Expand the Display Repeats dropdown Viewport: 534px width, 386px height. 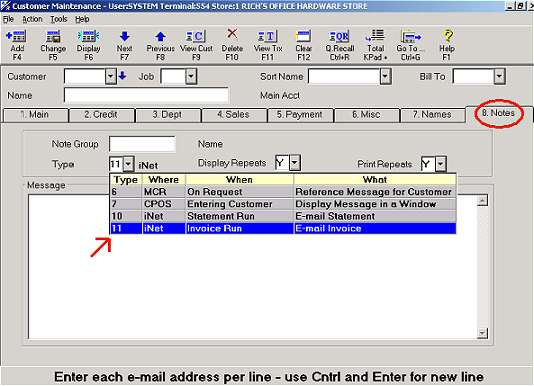click(x=295, y=163)
